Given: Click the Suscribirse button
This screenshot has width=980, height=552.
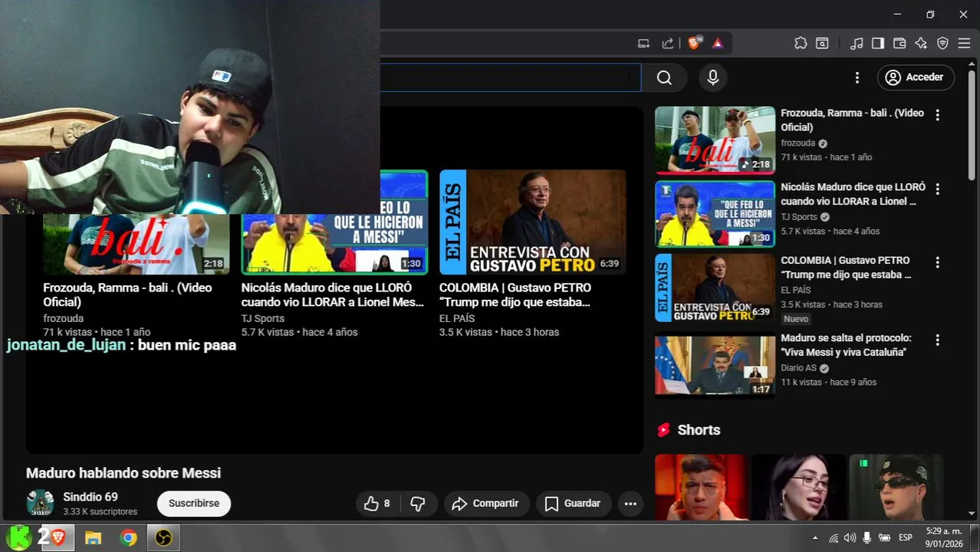Looking at the screenshot, I should click(194, 504).
